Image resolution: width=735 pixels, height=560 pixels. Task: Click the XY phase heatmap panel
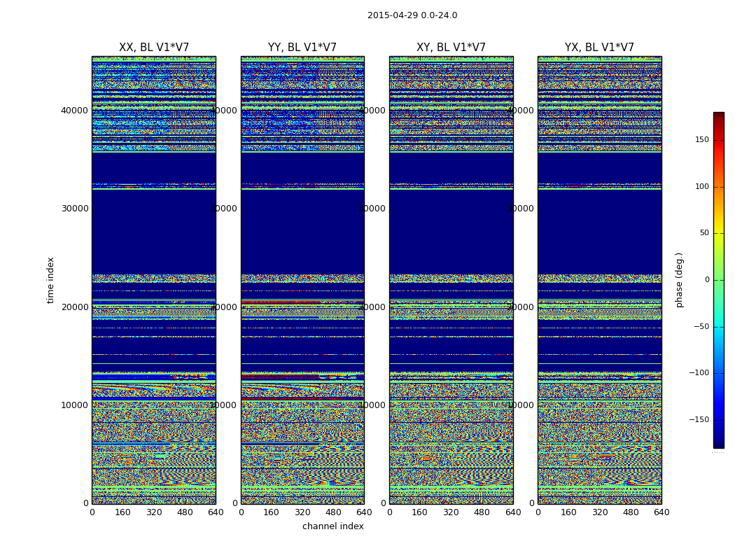451,280
